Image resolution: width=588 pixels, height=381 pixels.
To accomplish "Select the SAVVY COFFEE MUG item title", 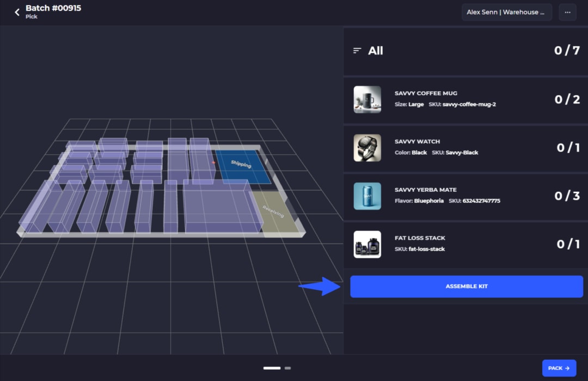I will click(426, 93).
